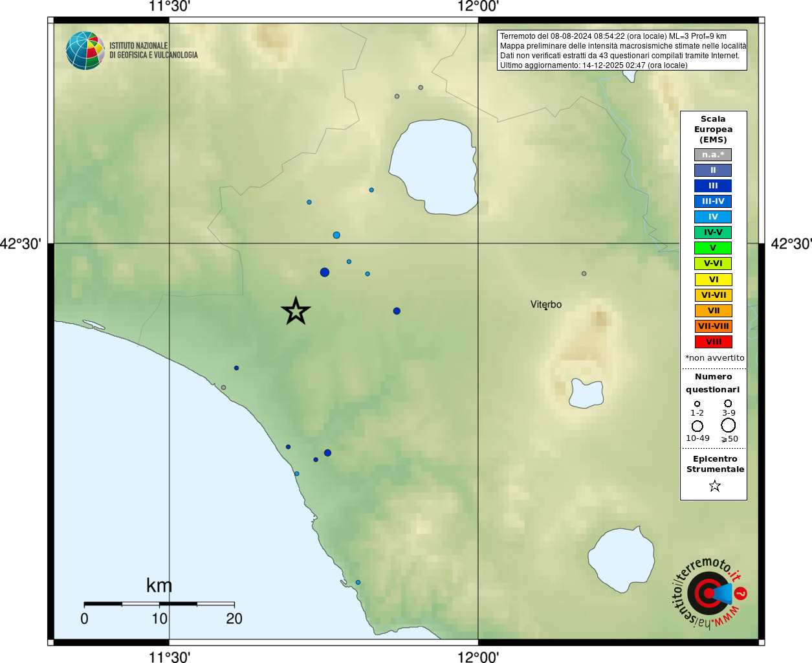Click the gray data point east of Viterbo

click(584, 274)
